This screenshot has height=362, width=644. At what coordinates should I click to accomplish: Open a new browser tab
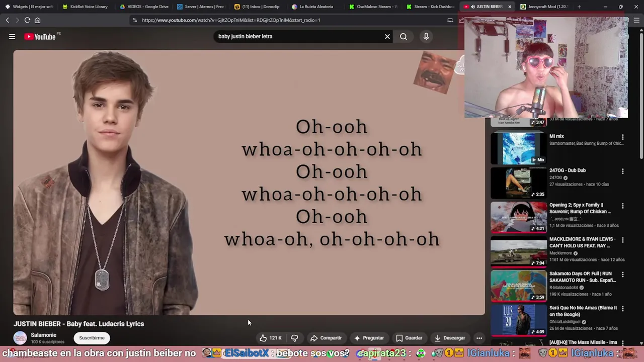(579, 7)
